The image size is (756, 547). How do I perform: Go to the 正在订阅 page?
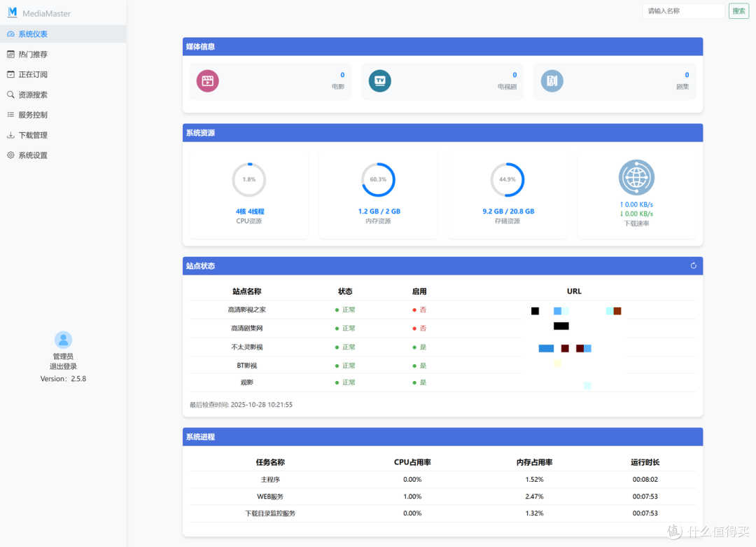coord(63,74)
